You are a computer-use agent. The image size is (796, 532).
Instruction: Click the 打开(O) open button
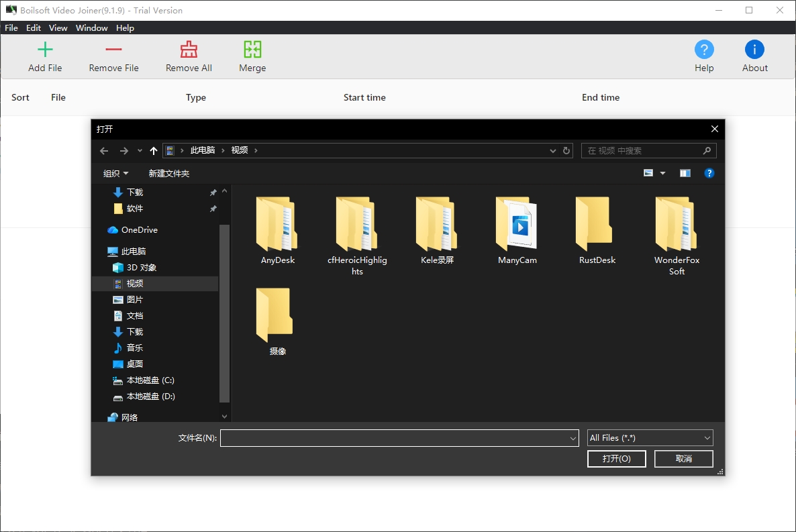pos(616,459)
